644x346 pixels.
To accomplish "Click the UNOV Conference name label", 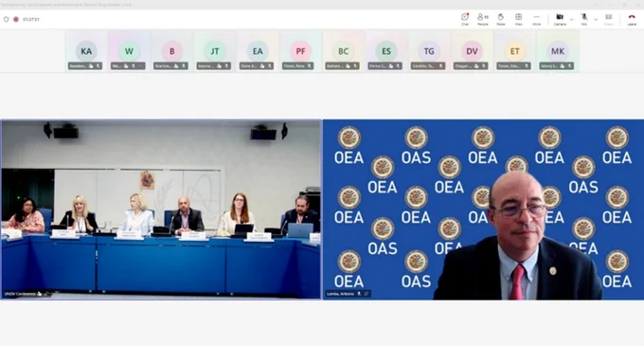I will click(x=20, y=294).
